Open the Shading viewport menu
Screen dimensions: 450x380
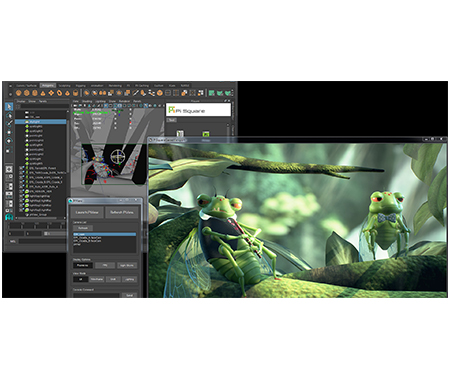tap(87, 101)
